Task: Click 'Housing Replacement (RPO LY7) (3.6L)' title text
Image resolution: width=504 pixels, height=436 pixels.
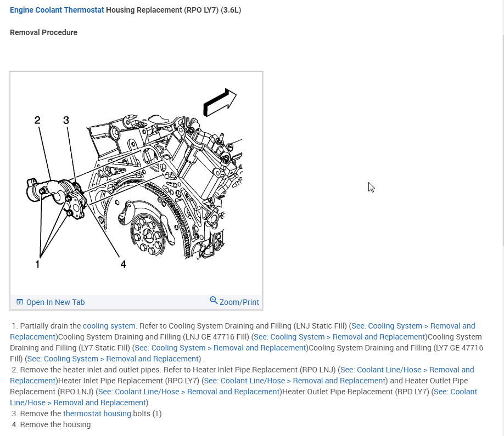Action: 173,10
